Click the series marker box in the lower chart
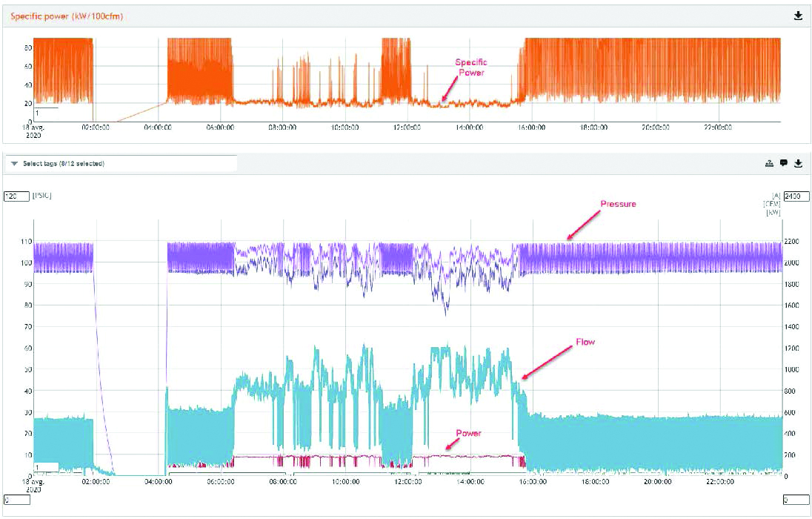The image size is (812, 519). [x=46, y=467]
